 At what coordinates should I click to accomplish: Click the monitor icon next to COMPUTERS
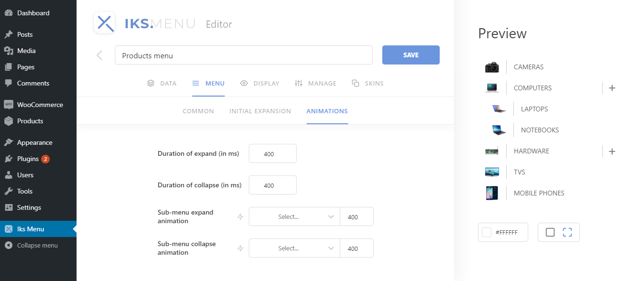[x=492, y=88]
